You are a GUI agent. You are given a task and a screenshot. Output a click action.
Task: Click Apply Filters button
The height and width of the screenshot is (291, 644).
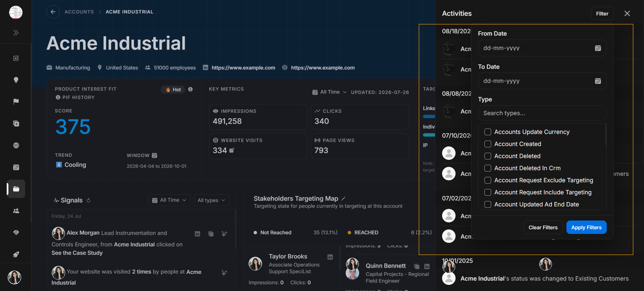coord(586,227)
